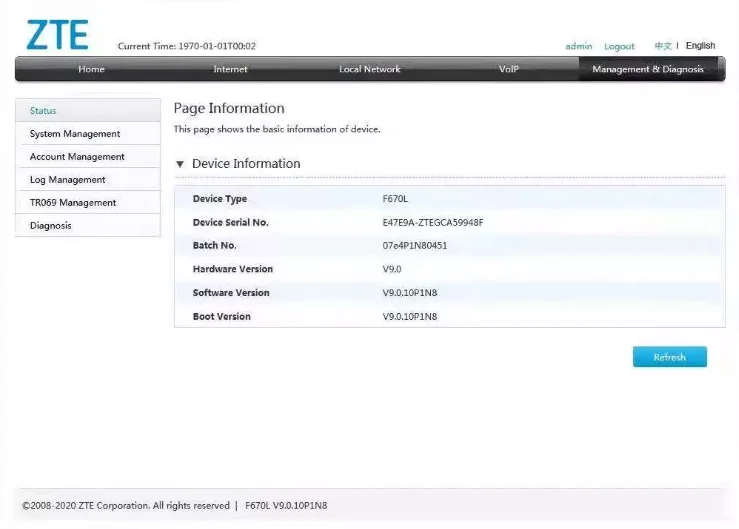The image size is (739, 529).
Task: Click the Software Version value row
Action: point(410,293)
